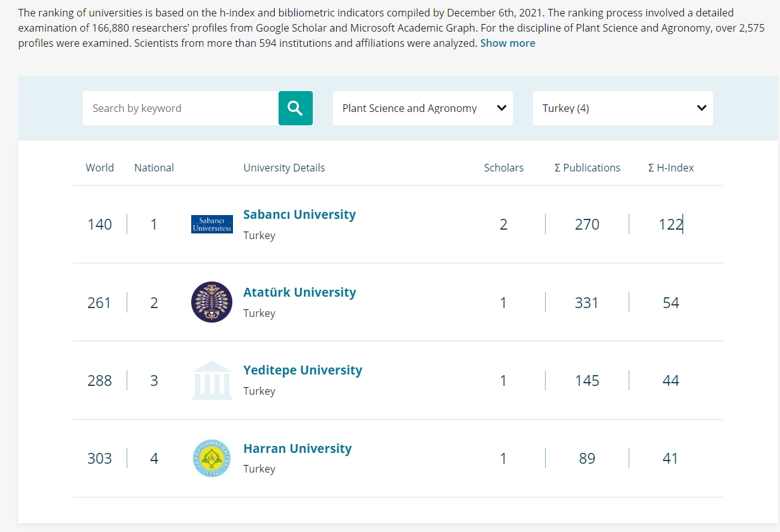This screenshot has height=532, width=780.
Task: Click scholars count 2 for Sabancı University
Action: click(503, 225)
